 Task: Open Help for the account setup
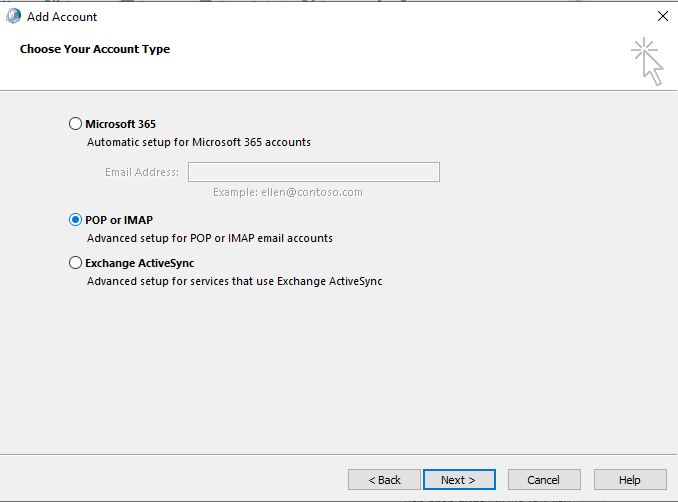click(x=630, y=480)
